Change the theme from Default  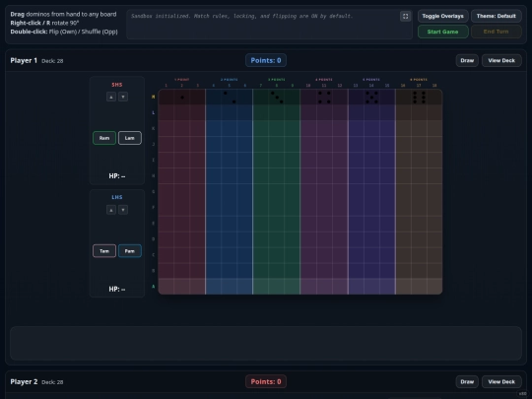[496, 16]
